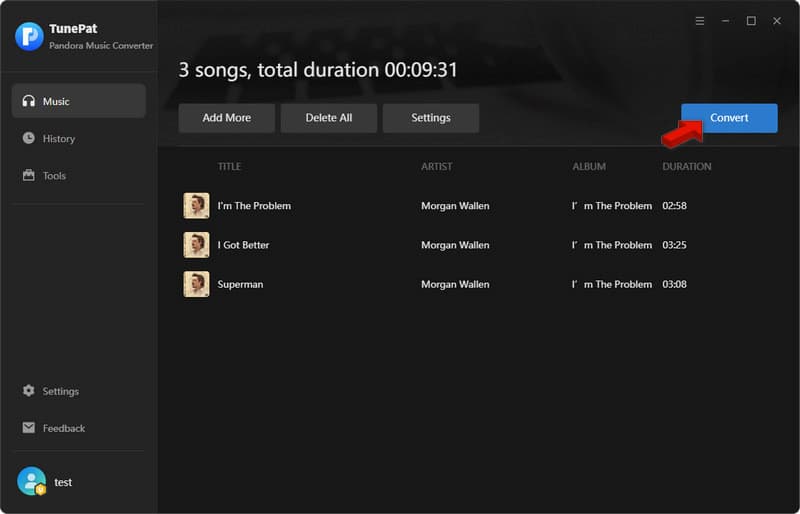Open Settings button next to Delete All
The width and height of the screenshot is (800, 514).
pos(431,118)
